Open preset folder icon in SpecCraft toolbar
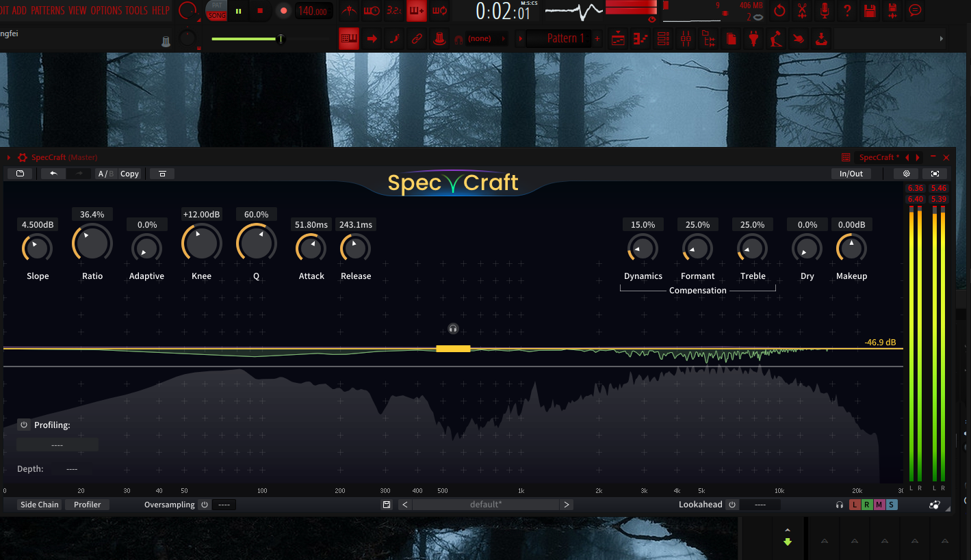Image resolution: width=971 pixels, height=560 pixels. [x=20, y=174]
